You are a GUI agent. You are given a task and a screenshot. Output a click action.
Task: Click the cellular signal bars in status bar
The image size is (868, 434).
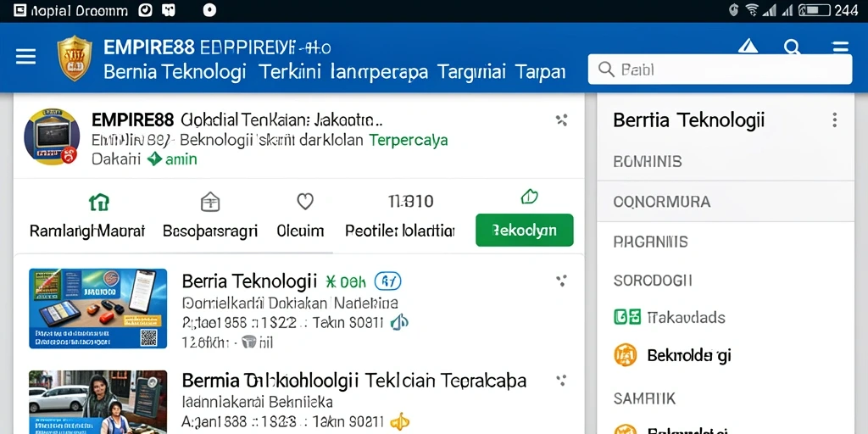pyautogui.click(x=769, y=10)
